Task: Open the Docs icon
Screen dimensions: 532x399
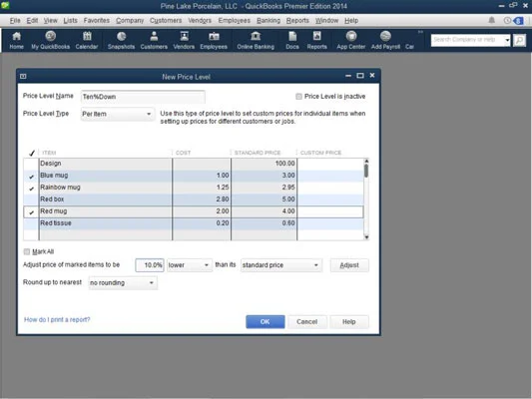Action: pos(292,40)
